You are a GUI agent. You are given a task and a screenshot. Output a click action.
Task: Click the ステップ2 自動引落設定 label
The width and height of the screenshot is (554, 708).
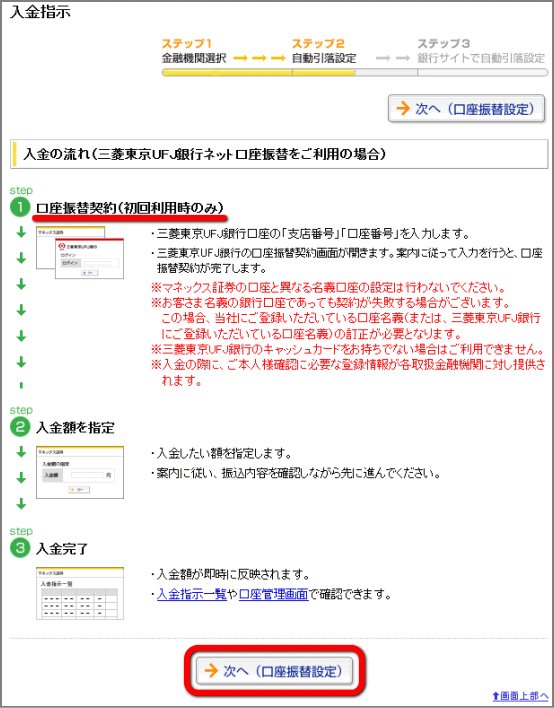coord(324,51)
